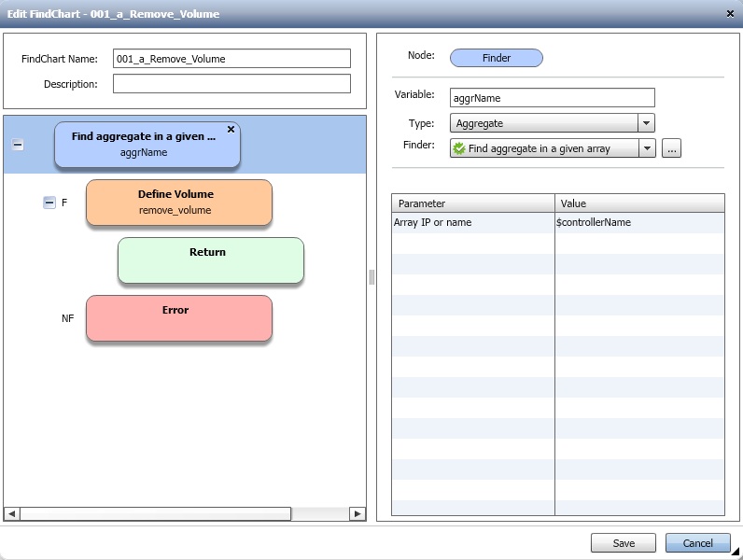Screen dimensions: 743x560
Task: Collapse the Find aggregate node tree
Action: pyautogui.click(x=18, y=146)
